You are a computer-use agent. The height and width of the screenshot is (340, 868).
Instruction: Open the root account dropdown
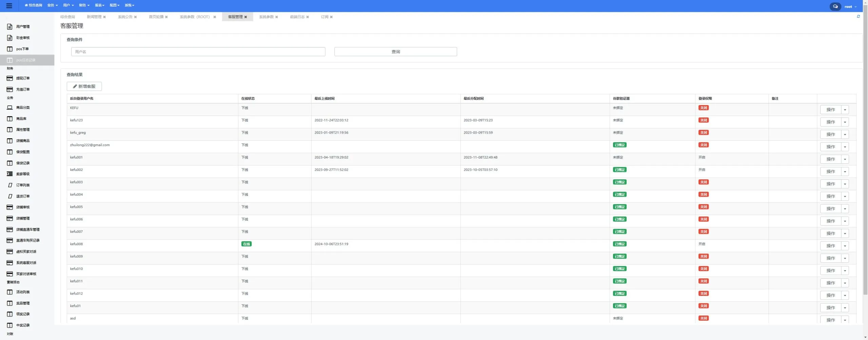850,7
